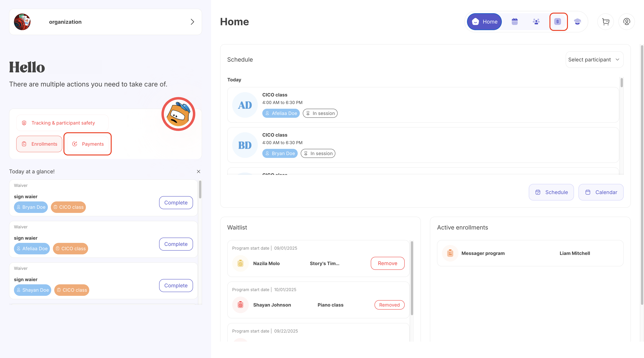This screenshot has height=358, width=644.
Task: Open the calendar icon in top navigation
Action: point(514,22)
